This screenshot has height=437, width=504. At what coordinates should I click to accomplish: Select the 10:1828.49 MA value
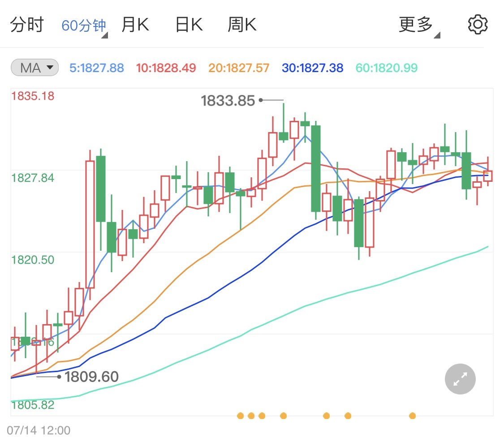166,68
